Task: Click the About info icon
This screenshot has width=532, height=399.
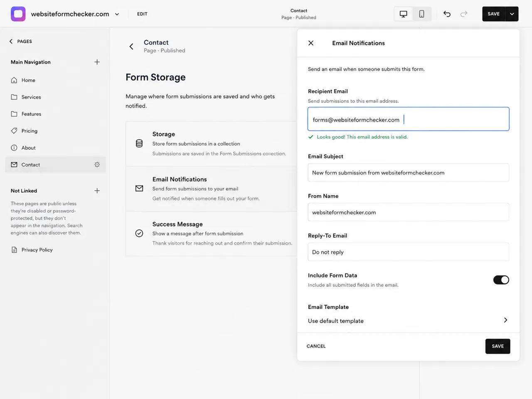Action: (x=14, y=148)
